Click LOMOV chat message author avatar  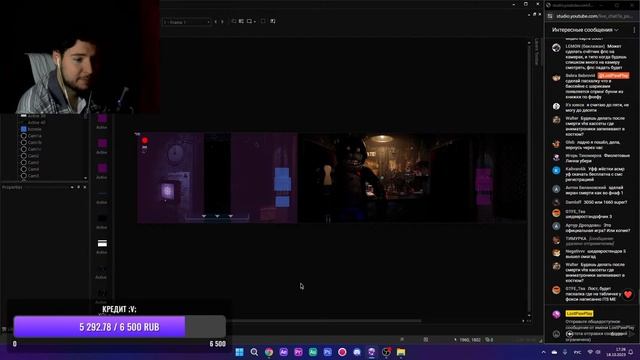(x=556, y=48)
